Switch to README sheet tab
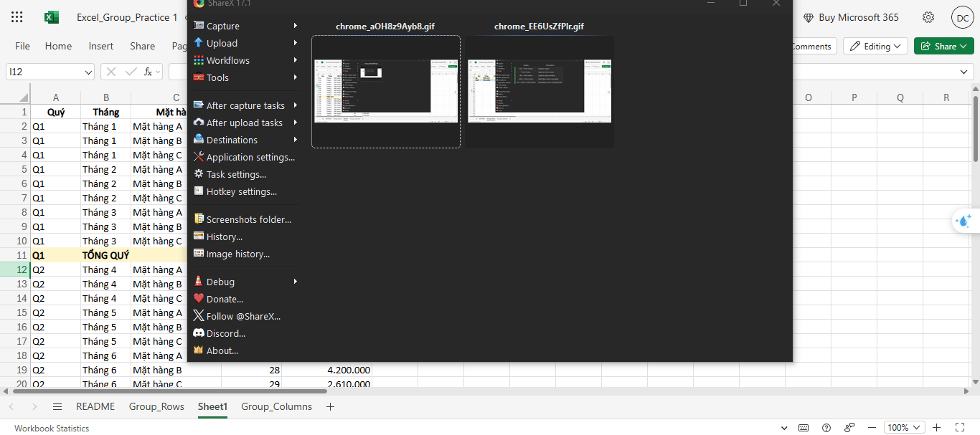This screenshot has width=980, height=435. (95, 406)
